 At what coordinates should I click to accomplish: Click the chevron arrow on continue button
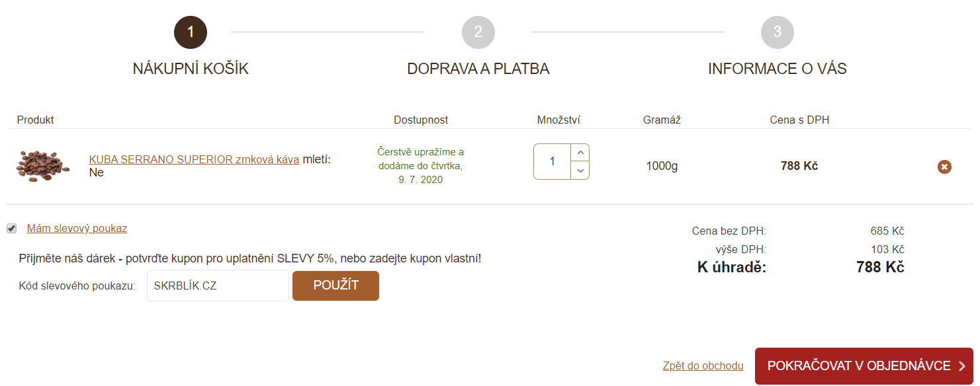(x=962, y=366)
